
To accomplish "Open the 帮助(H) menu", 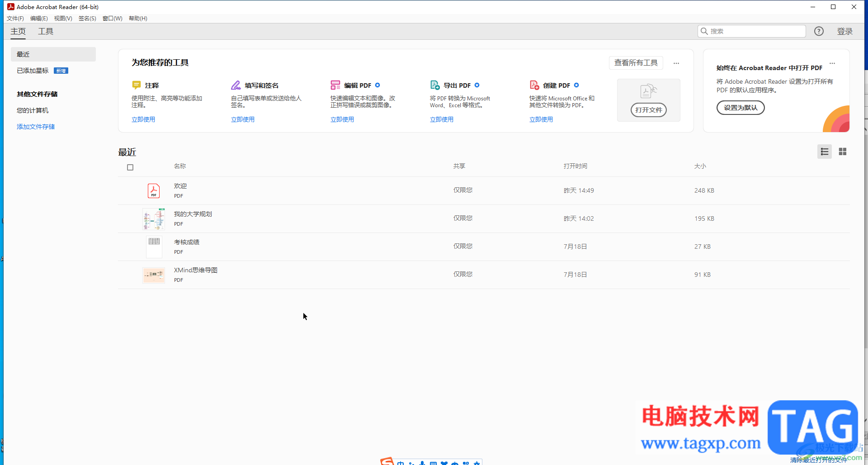I will coord(138,19).
